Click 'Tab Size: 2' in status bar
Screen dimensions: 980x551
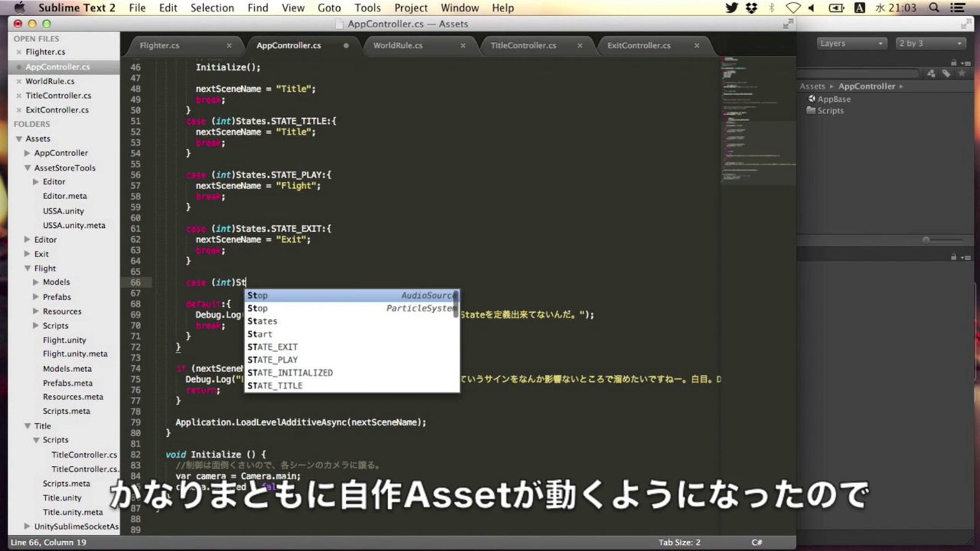(679, 542)
